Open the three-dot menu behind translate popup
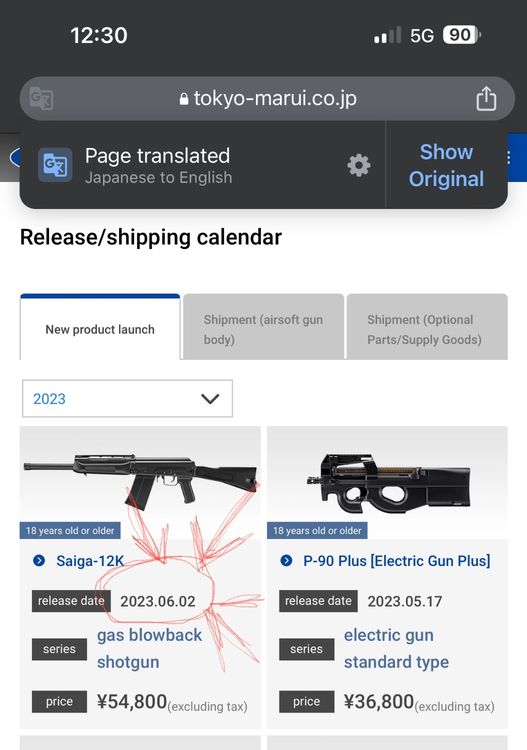Screen dimensions: 527x750 coord(508,157)
